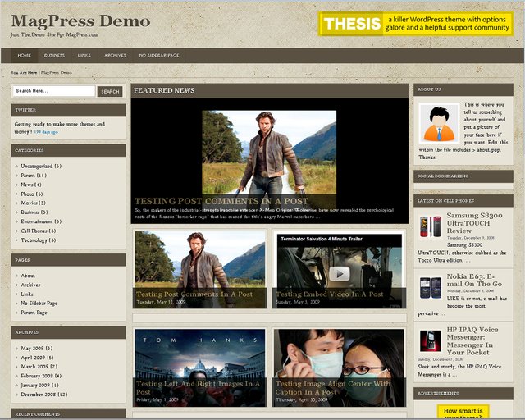Image resolution: width=525 pixels, height=420 pixels.
Task: Click the tweet timestamp '199 days ago'
Action: click(46, 132)
